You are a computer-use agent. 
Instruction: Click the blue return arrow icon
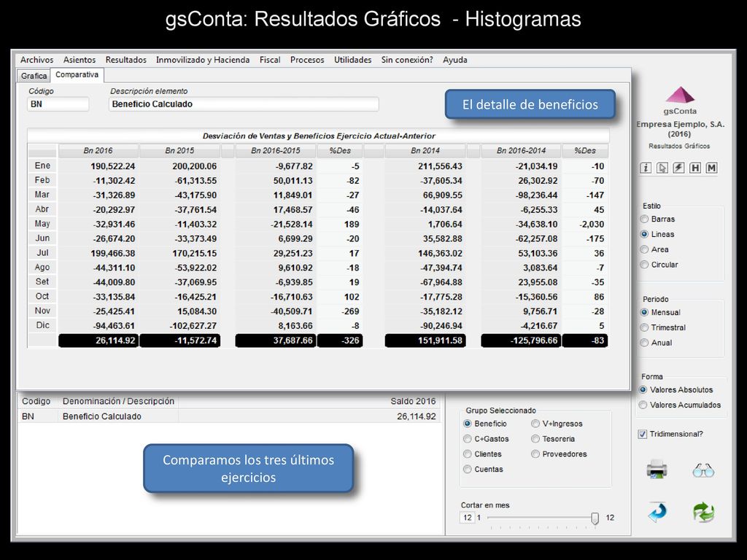[x=657, y=512]
